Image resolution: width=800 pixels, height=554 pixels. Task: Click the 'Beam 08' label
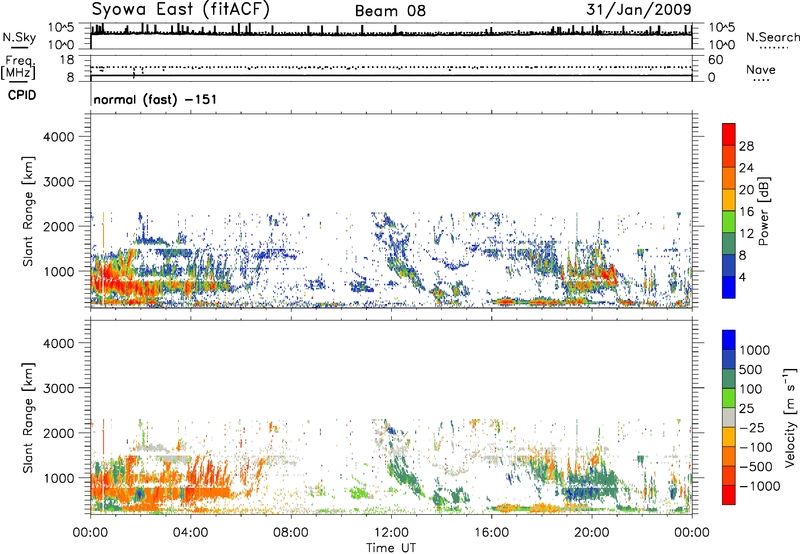[390, 11]
